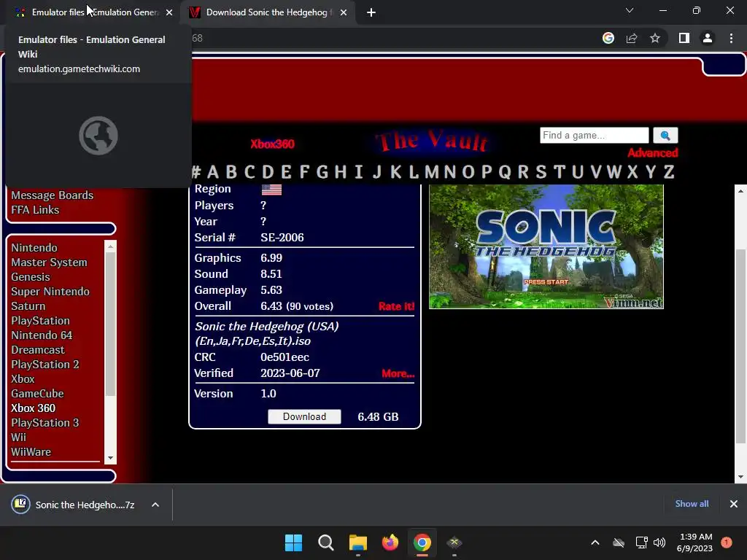Open the Message Boards link
Viewport: 747px width, 560px height.
53,195
